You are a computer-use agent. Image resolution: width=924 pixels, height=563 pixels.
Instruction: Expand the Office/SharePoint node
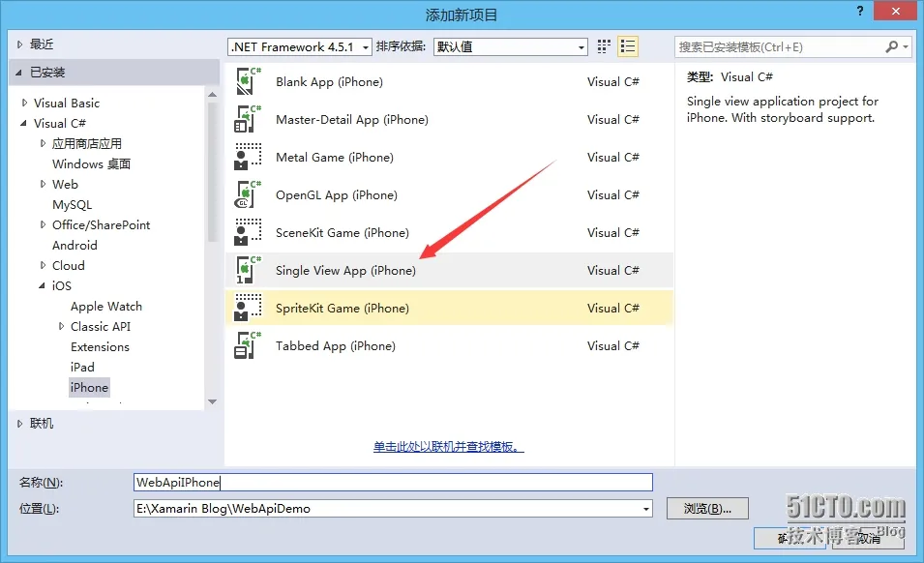43,224
